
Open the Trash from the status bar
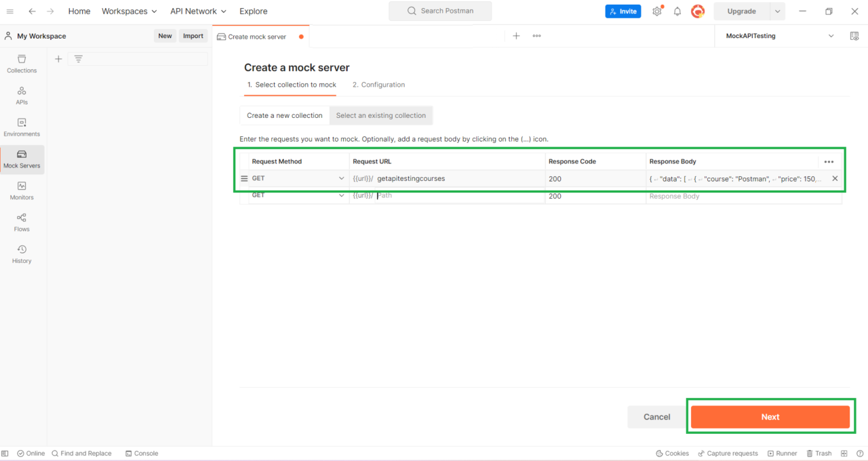(x=819, y=453)
